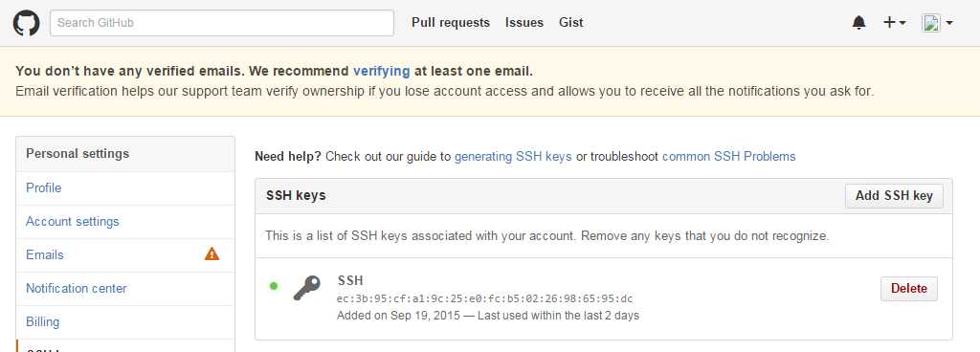Open common SSH Problems link

[728, 156]
